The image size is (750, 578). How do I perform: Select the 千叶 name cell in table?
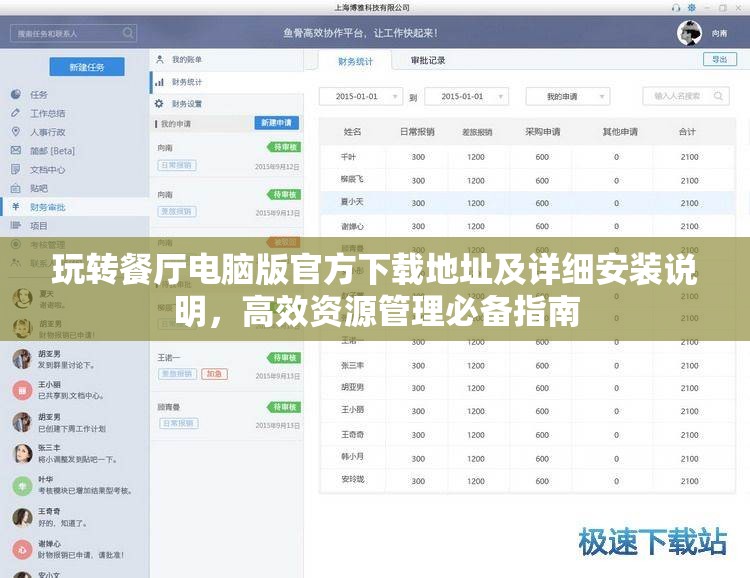click(x=348, y=156)
